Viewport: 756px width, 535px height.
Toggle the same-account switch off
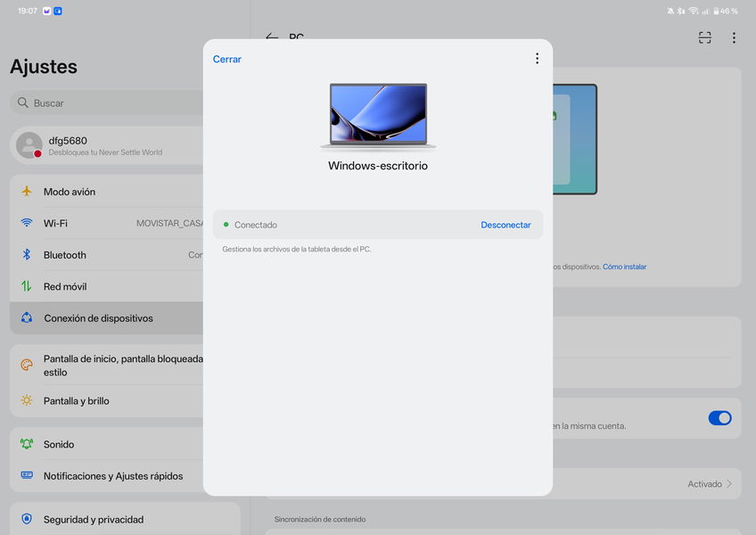pyautogui.click(x=719, y=418)
